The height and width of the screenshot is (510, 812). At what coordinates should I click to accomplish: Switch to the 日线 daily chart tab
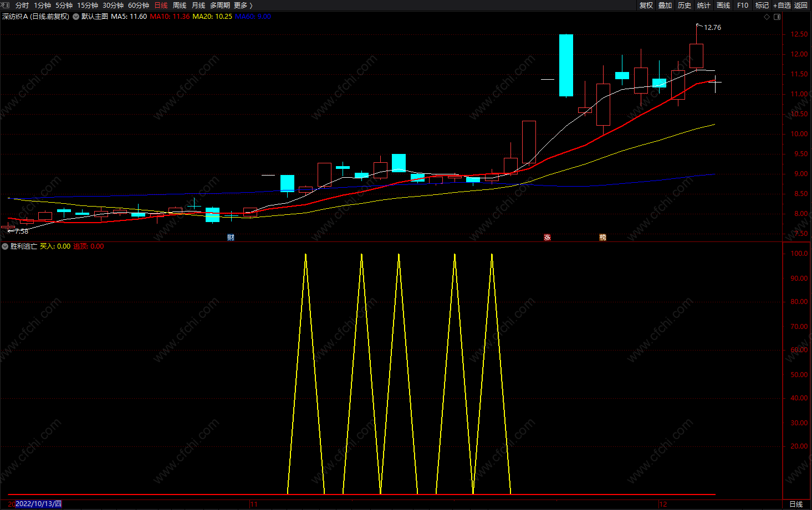point(161,5)
